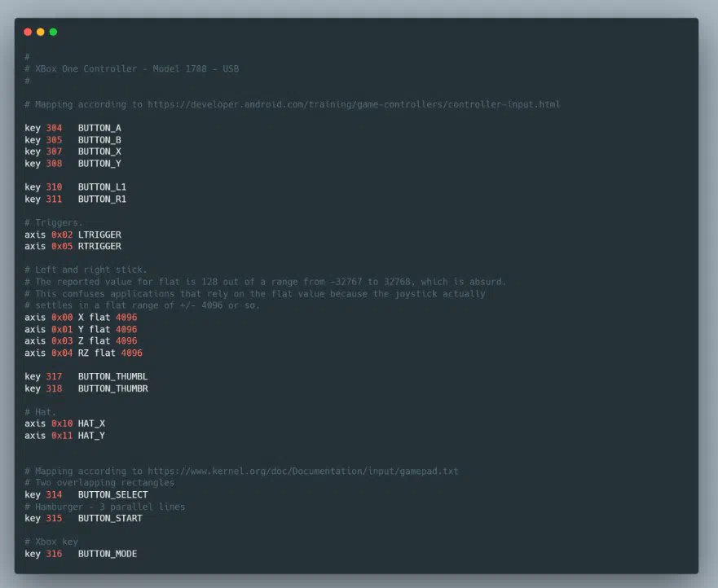Select the BUTTON_X label
The width and height of the screenshot is (718, 588).
tap(99, 151)
